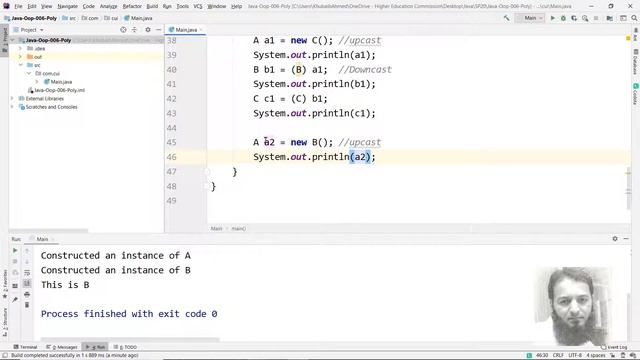
Task: Click UTF-8 encoding in status bar
Action: point(575,356)
